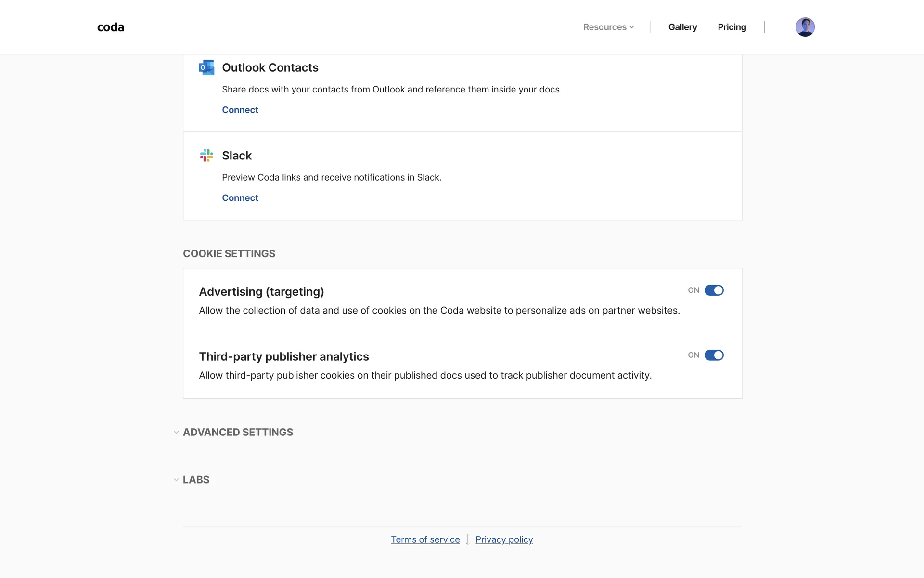Expand the Advanced Settings section
The image size is (924, 578).
[237, 432]
